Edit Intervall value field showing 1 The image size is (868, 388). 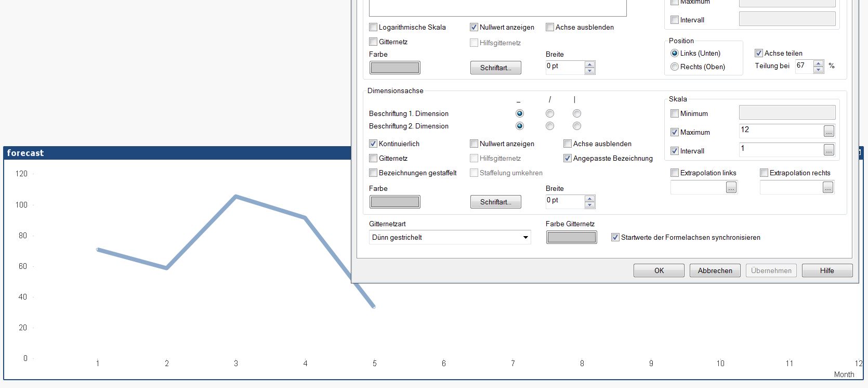pos(781,150)
